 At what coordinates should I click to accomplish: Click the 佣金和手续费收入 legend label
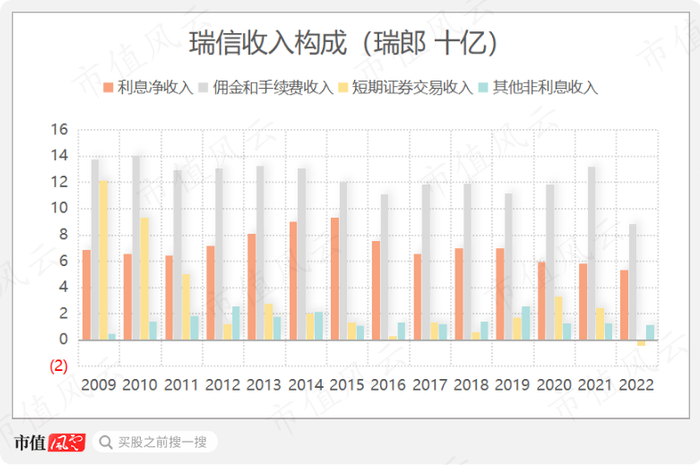273,87
